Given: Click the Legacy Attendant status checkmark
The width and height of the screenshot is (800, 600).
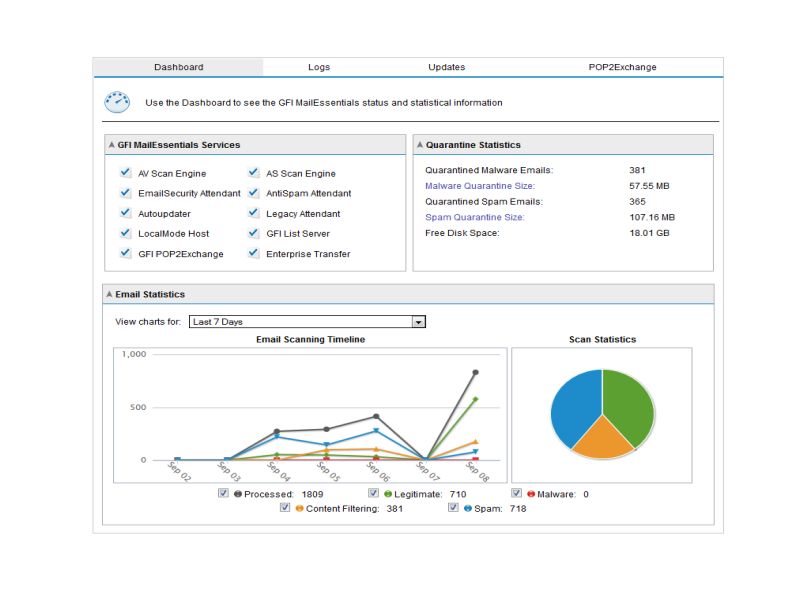Looking at the screenshot, I should [x=253, y=213].
